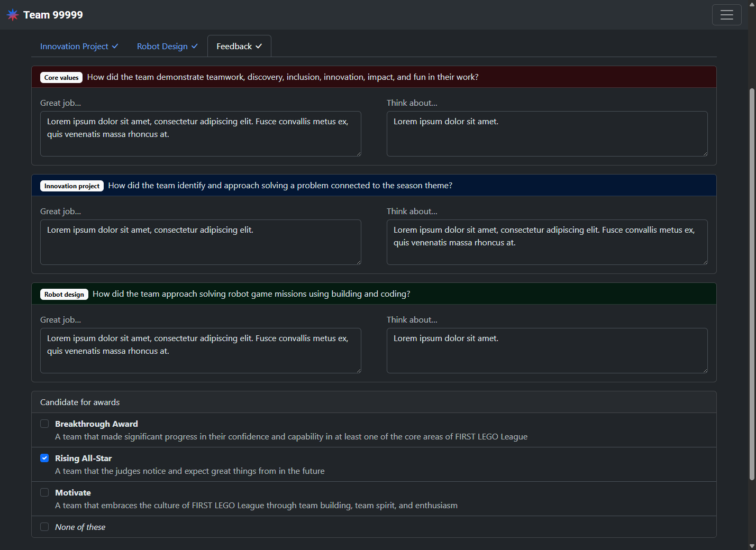This screenshot has height=550, width=756.
Task: Click the Core values Great job text area
Action: [201, 134]
